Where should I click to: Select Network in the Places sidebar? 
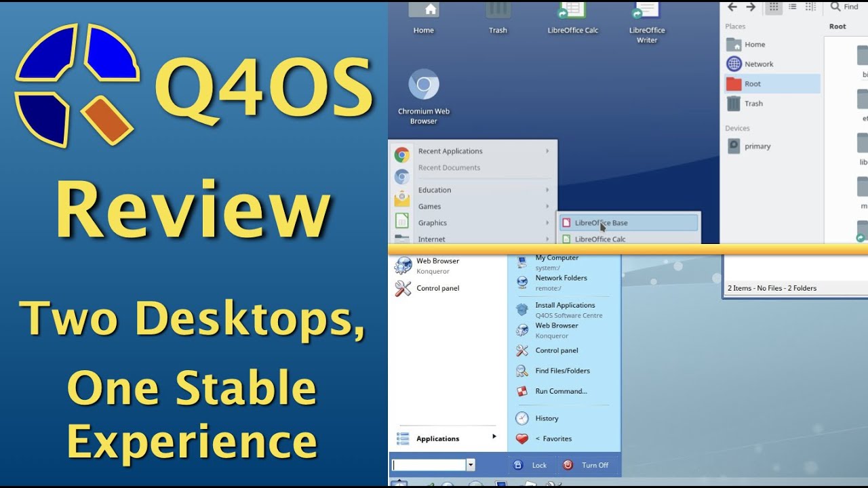pyautogui.click(x=772, y=64)
